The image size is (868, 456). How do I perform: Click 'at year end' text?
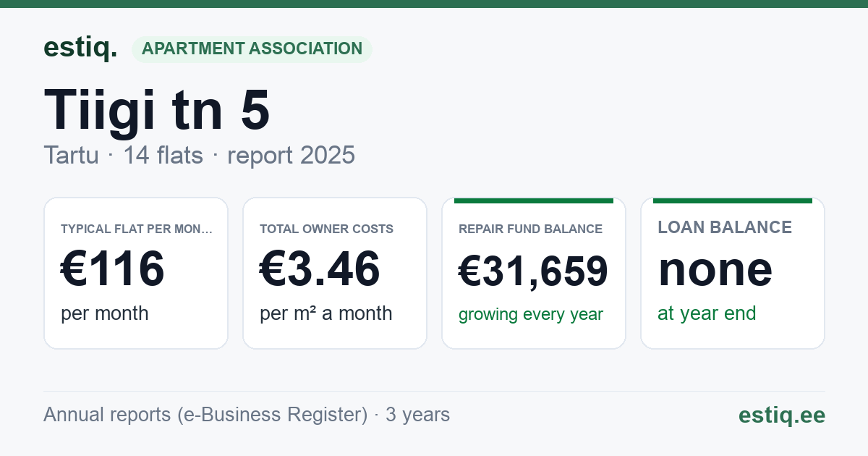[x=707, y=313]
